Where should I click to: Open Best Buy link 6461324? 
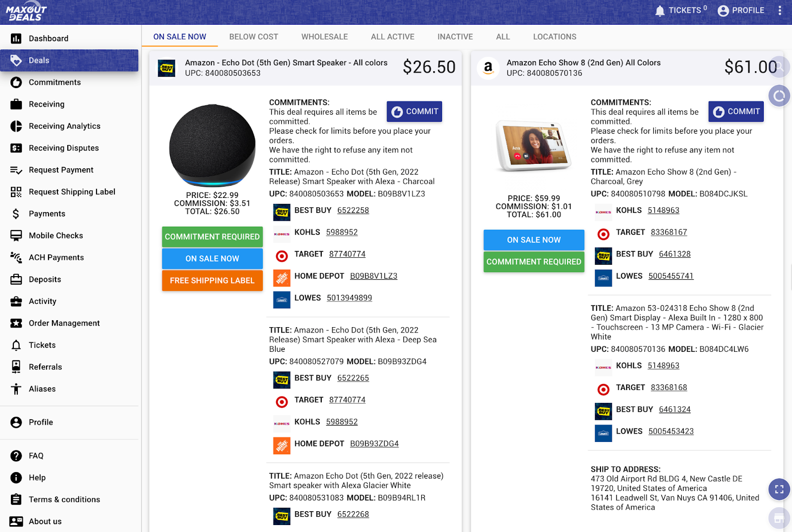tap(675, 409)
